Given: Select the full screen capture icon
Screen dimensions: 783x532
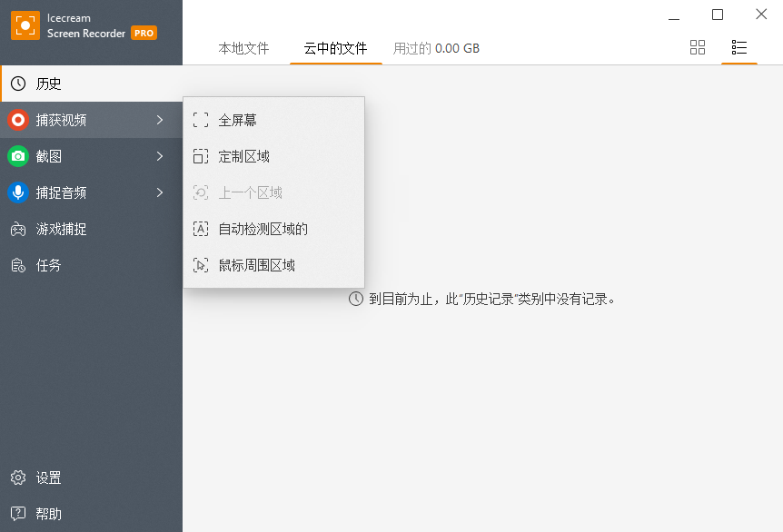Looking at the screenshot, I should [x=201, y=119].
